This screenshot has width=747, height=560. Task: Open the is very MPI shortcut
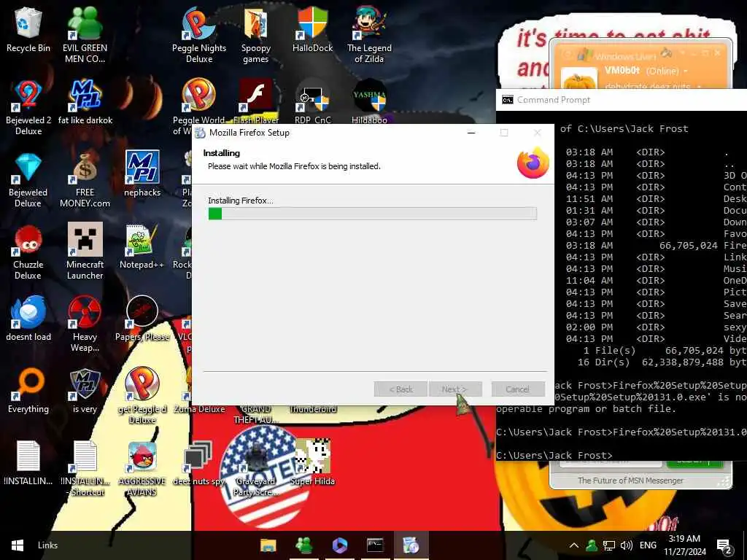[x=85, y=391]
